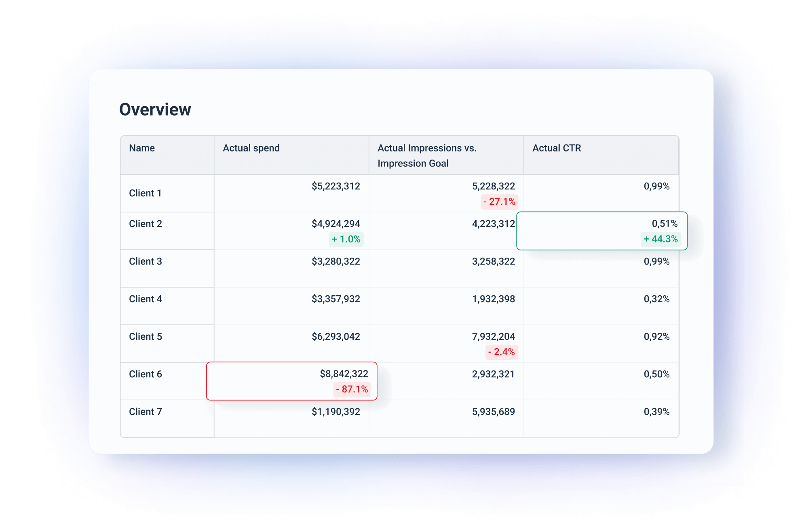The width and height of the screenshot is (804, 532).
Task: Select Client 7's impression value 5,935,689
Action: point(494,412)
